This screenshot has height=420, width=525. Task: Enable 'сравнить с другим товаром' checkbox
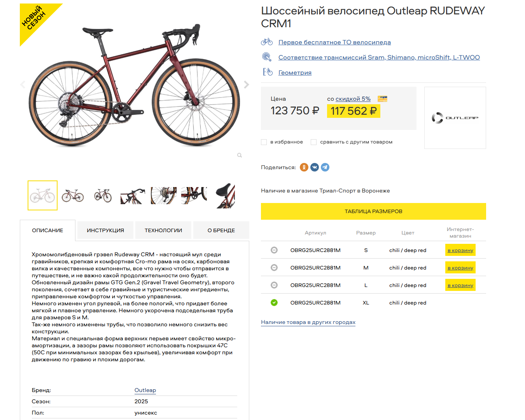[x=313, y=142]
